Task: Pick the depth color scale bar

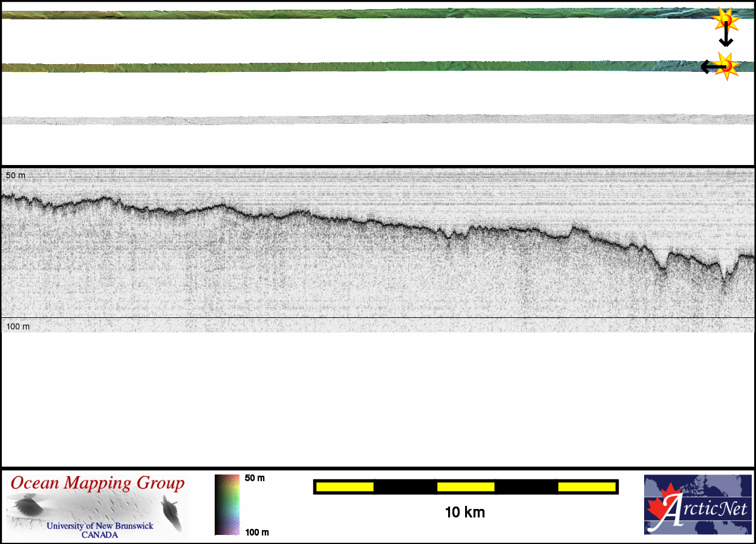Action: click(x=227, y=505)
